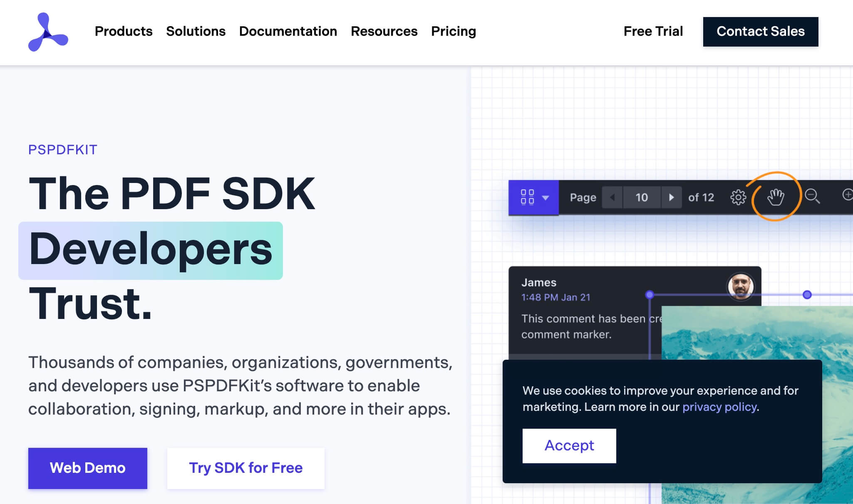
Task: Go to next page arrow
Action: pos(671,197)
